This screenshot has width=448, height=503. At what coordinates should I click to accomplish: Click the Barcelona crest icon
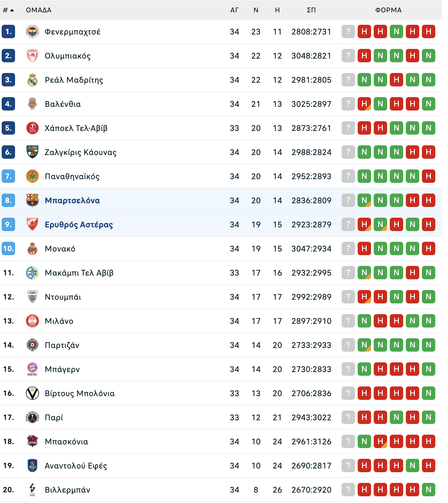point(32,200)
